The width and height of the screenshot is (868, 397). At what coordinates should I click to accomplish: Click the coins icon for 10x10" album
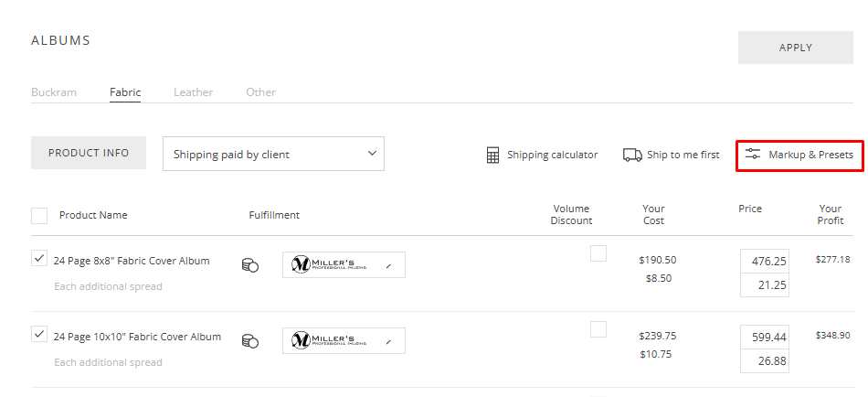249,341
